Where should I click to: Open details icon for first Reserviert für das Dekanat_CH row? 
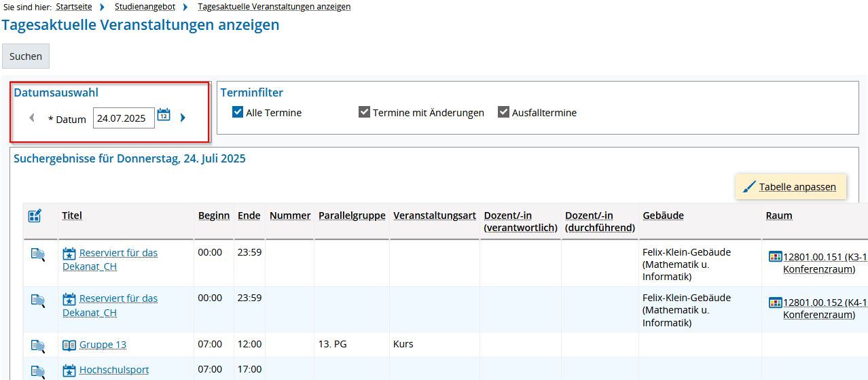38,254
